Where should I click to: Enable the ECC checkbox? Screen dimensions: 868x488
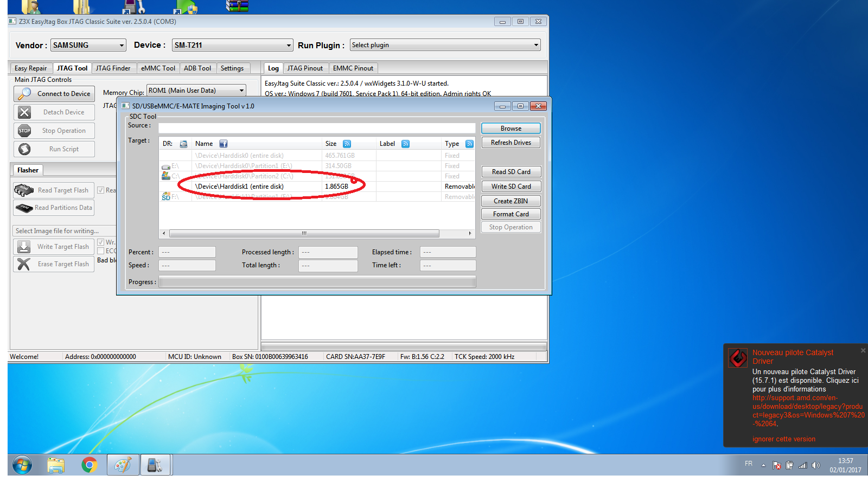(100, 251)
